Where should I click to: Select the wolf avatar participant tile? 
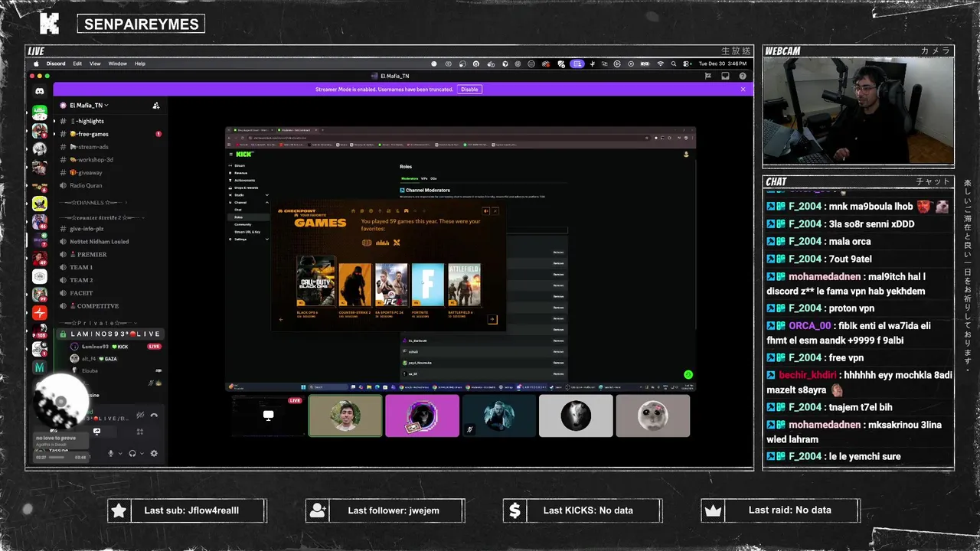point(576,416)
